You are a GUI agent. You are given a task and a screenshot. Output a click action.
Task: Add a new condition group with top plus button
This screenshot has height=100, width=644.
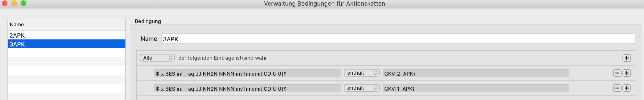(x=626, y=58)
